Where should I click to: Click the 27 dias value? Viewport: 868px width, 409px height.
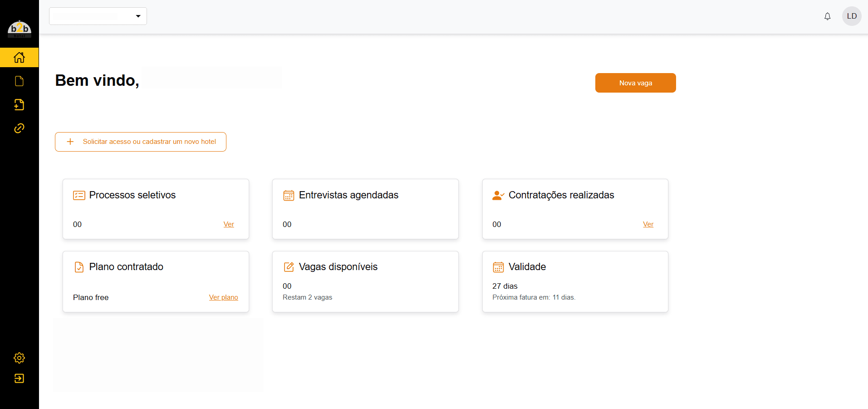click(x=505, y=286)
